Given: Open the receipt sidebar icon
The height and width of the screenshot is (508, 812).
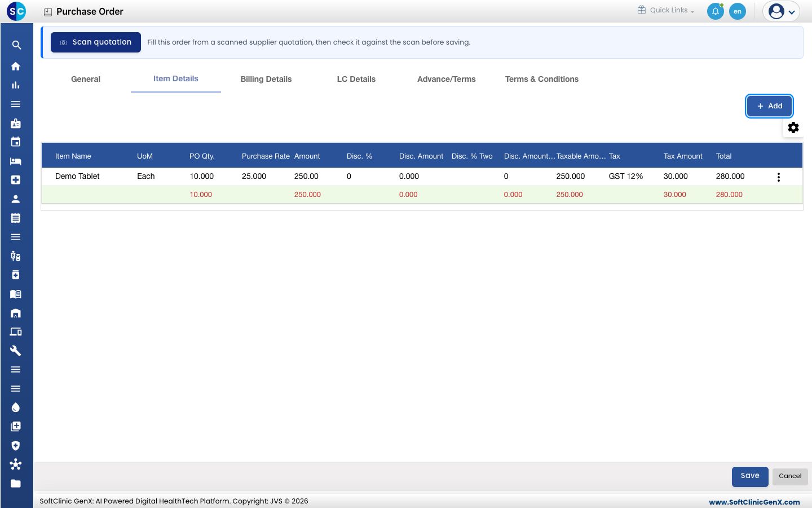Looking at the screenshot, I should (16, 218).
